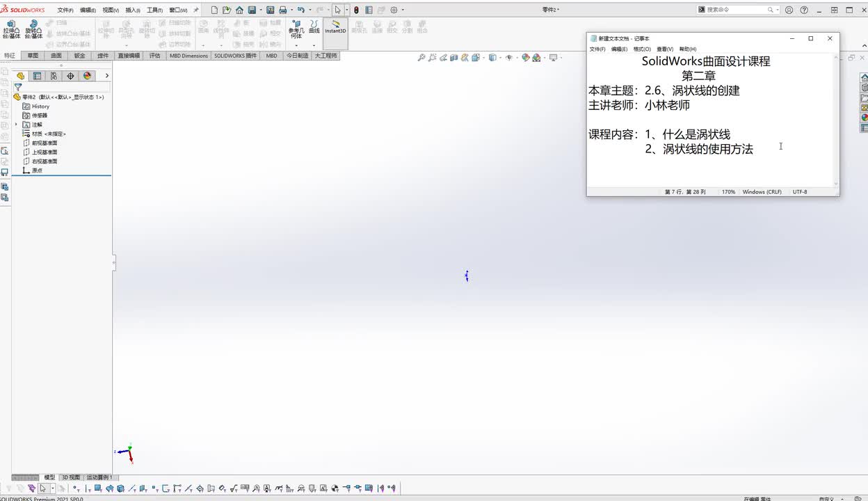The width and height of the screenshot is (868, 501).
Task: Open the DimXpertManager crosshair tab icon
Action: pos(70,76)
